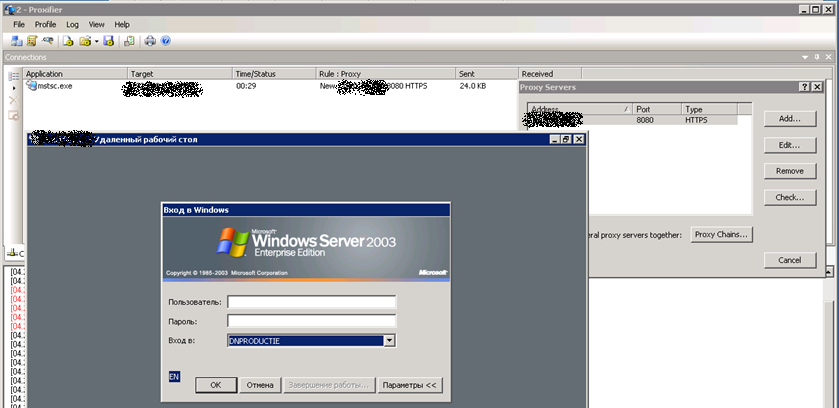Viewport: 839px width, 408px height.
Task: Create a new profile from the toolbar
Action: tap(68, 41)
